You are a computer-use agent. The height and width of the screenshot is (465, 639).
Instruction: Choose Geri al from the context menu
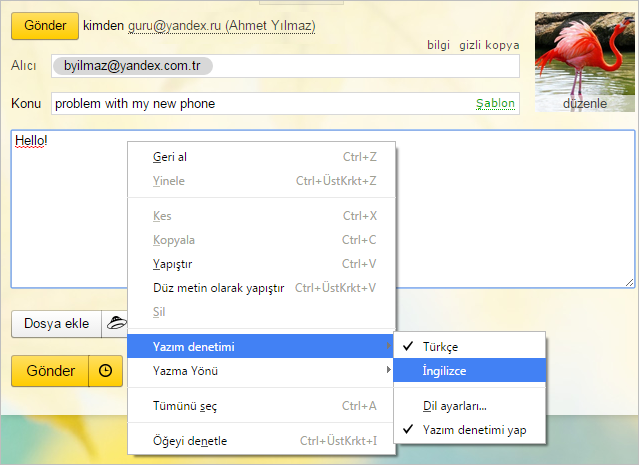(261, 157)
